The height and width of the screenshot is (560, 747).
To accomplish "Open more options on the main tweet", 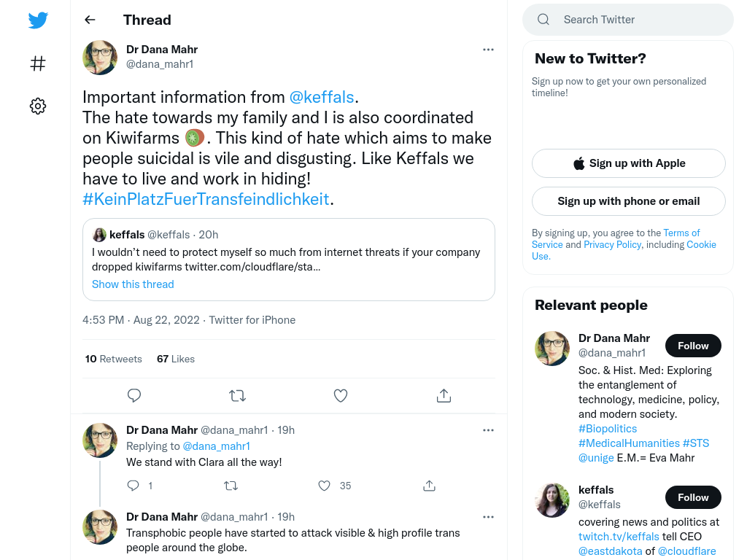I will click(488, 50).
